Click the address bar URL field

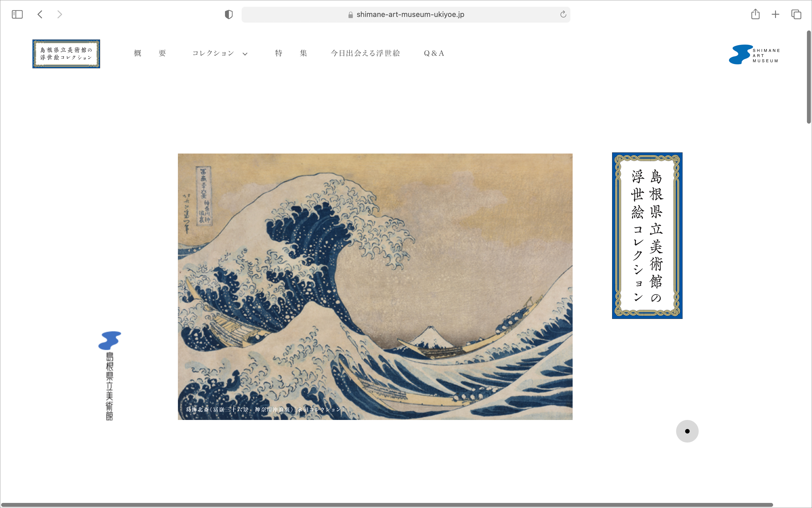click(x=406, y=14)
